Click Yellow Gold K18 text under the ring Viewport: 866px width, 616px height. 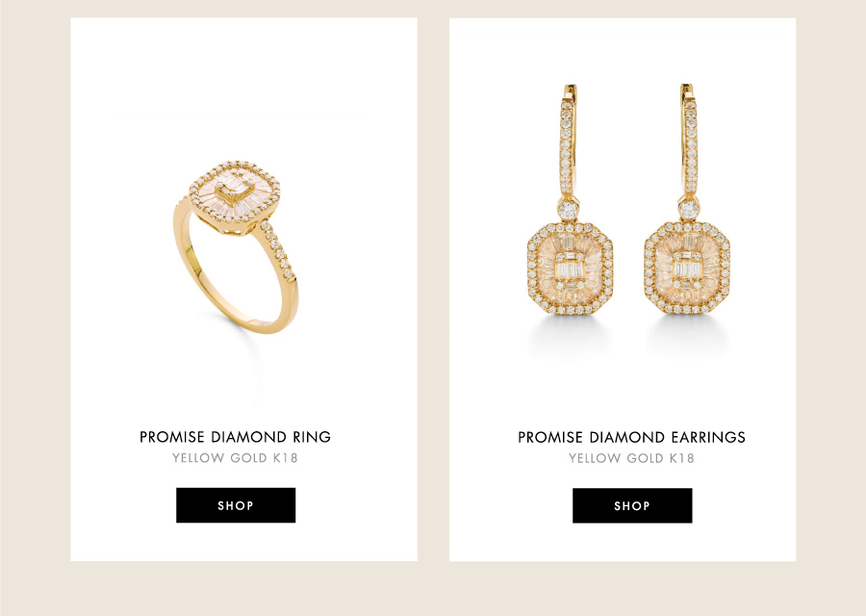[236, 458]
